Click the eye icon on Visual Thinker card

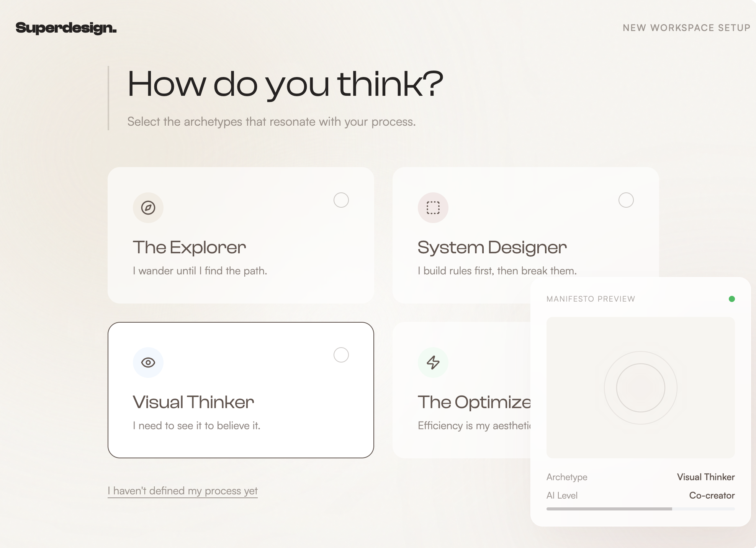coord(148,363)
